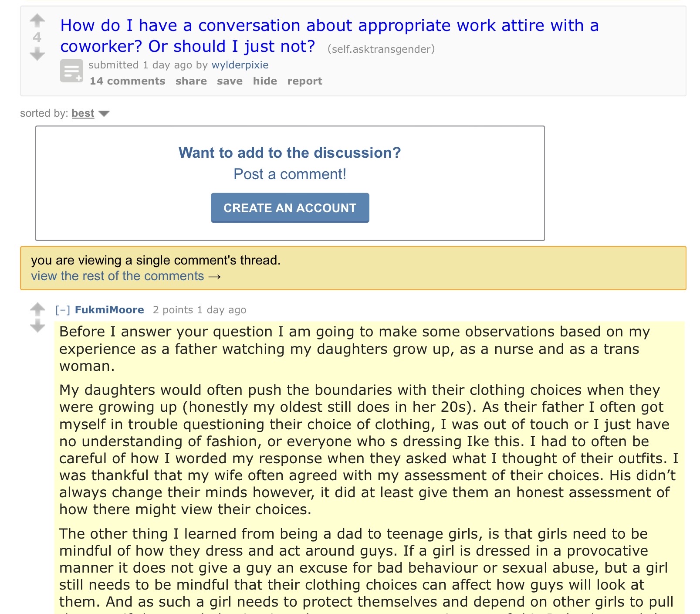
Task: Click the 'best' sort option
Action: (83, 113)
